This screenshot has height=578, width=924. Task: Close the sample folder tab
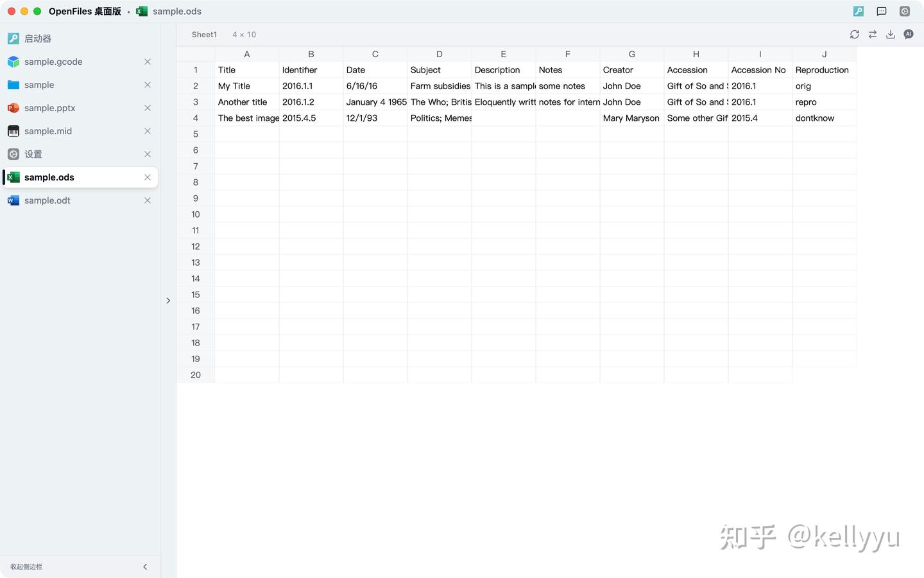pyautogui.click(x=148, y=85)
